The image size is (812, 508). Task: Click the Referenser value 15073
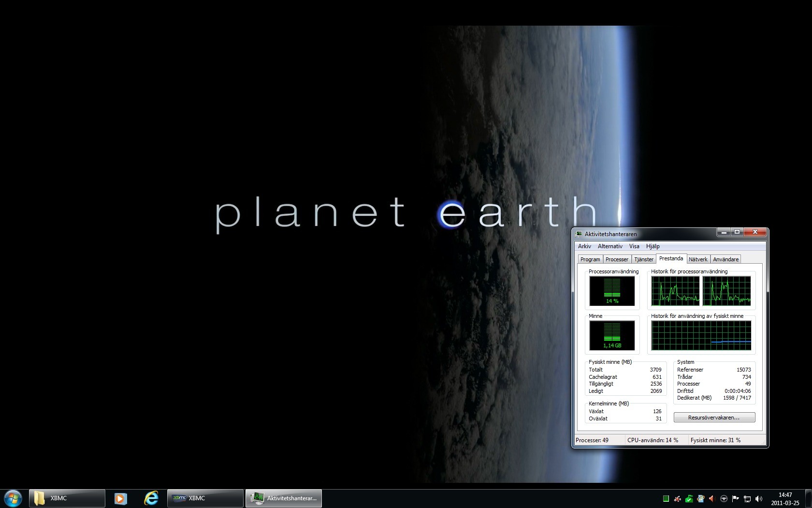point(743,370)
